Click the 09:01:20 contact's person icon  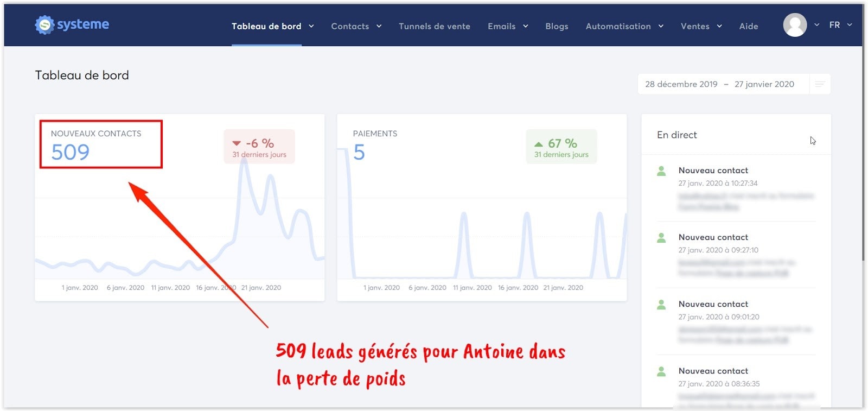tap(661, 305)
